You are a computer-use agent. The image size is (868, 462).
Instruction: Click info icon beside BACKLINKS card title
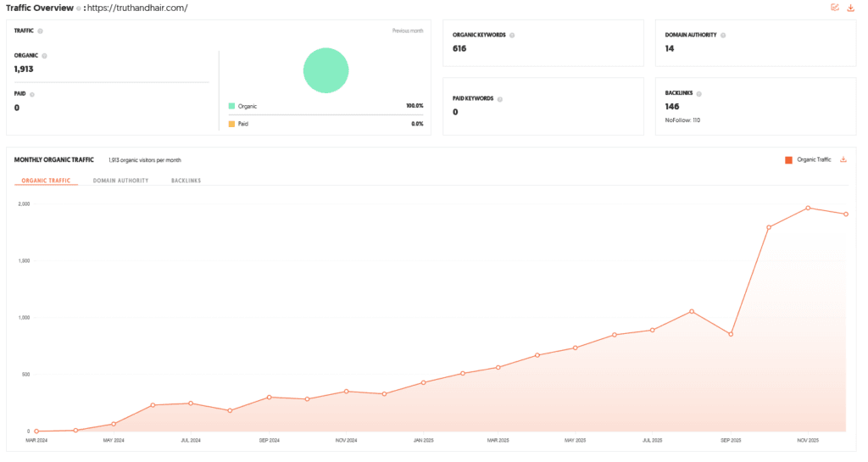click(x=698, y=94)
